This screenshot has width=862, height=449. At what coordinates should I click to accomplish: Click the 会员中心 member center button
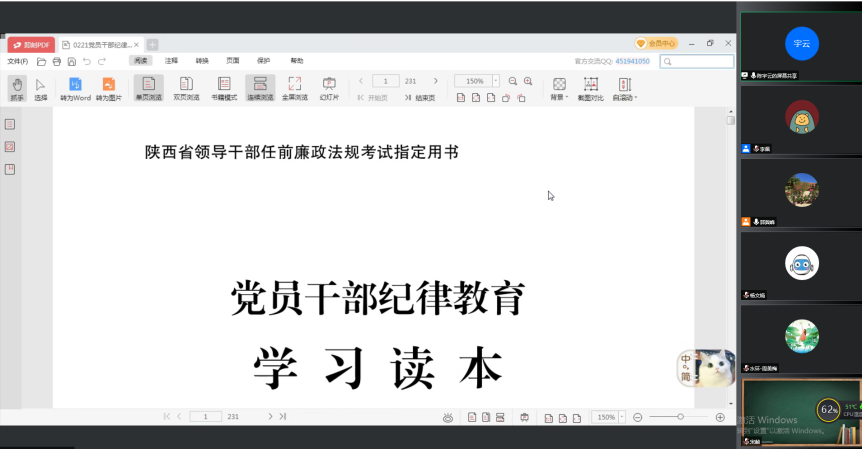coord(657,44)
